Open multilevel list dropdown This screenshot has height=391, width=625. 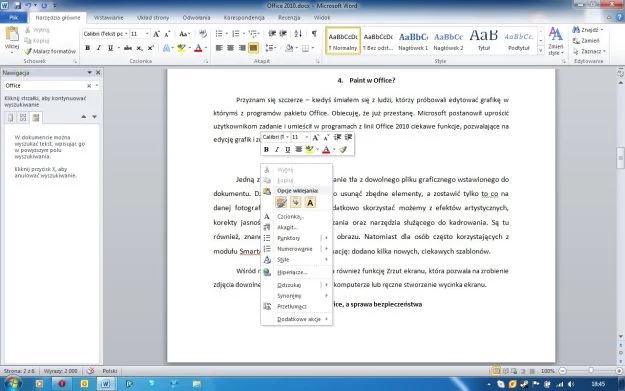coord(253,34)
